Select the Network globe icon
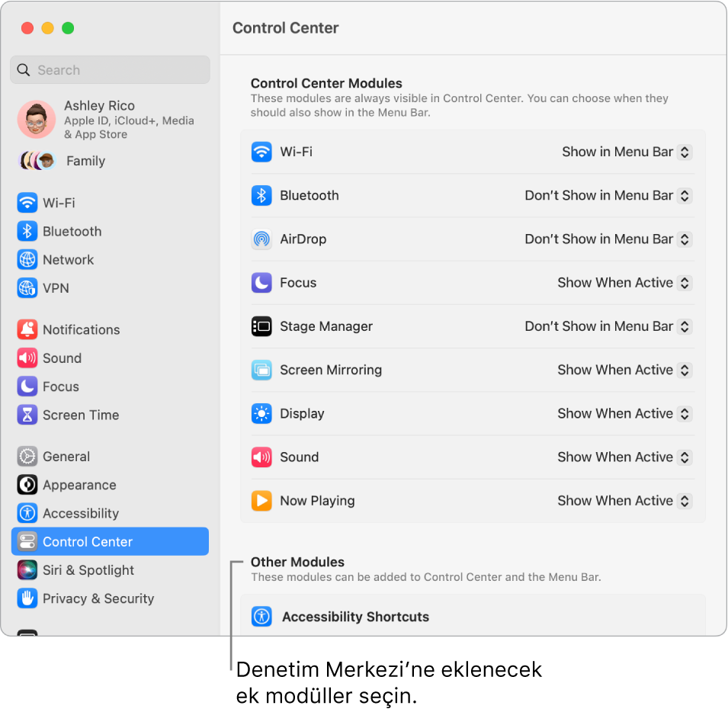This screenshot has height=712, width=728. pos(27,259)
